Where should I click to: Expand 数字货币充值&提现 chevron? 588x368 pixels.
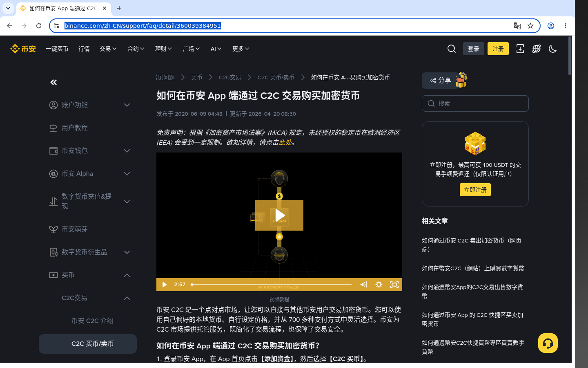pos(127,202)
